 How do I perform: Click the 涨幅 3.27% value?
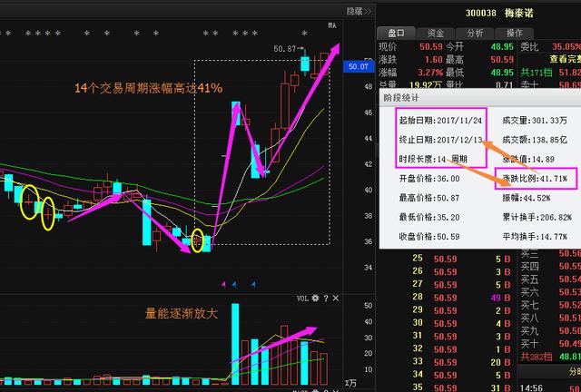tap(430, 73)
